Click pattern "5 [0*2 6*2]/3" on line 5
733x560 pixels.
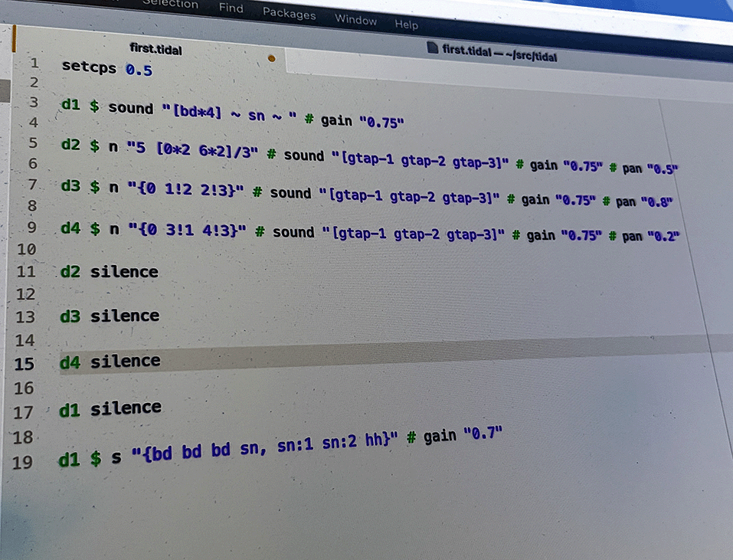click(192, 149)
